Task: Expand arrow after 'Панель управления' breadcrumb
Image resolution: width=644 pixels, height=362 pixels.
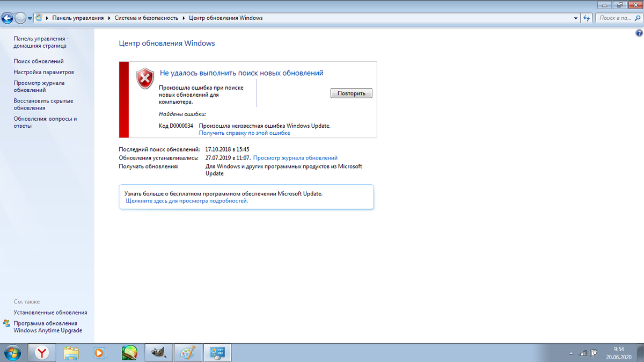Action: [109, 18]
